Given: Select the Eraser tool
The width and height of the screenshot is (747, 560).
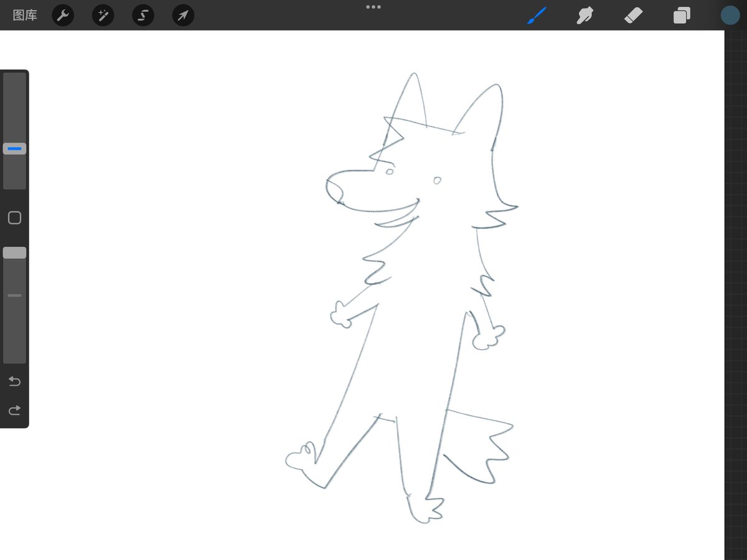Looking at the screenshot, I should tap(633, 16).
